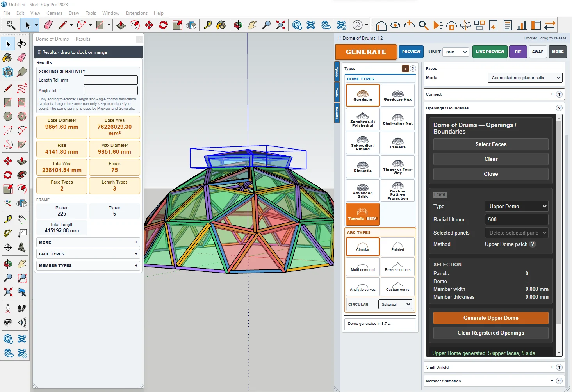Click the Radial lift mm field
Screen dimensions: 572x392
click(517, 219)
